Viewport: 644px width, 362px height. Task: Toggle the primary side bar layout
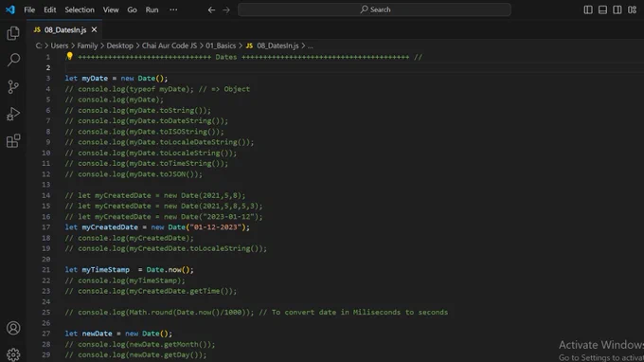click(x=588, y=9)
